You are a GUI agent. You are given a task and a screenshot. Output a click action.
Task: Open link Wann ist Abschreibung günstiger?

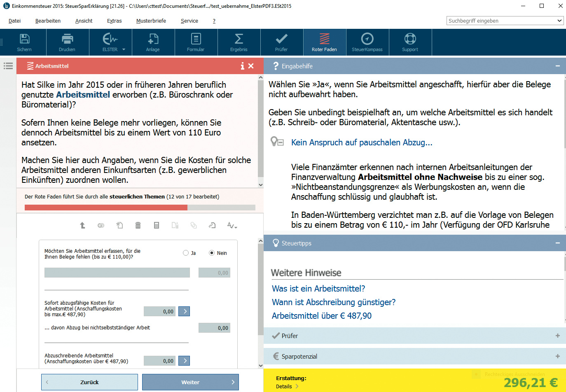(x=333, y=302)
